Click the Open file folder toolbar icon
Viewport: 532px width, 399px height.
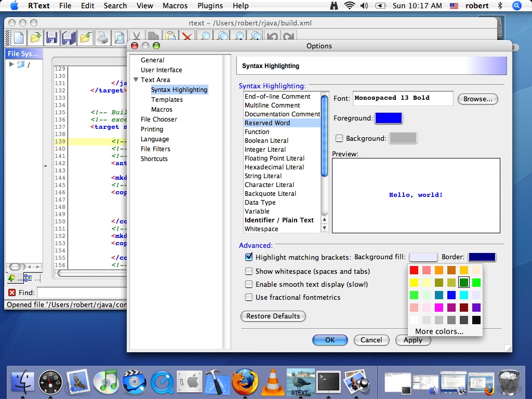[35, 37]
